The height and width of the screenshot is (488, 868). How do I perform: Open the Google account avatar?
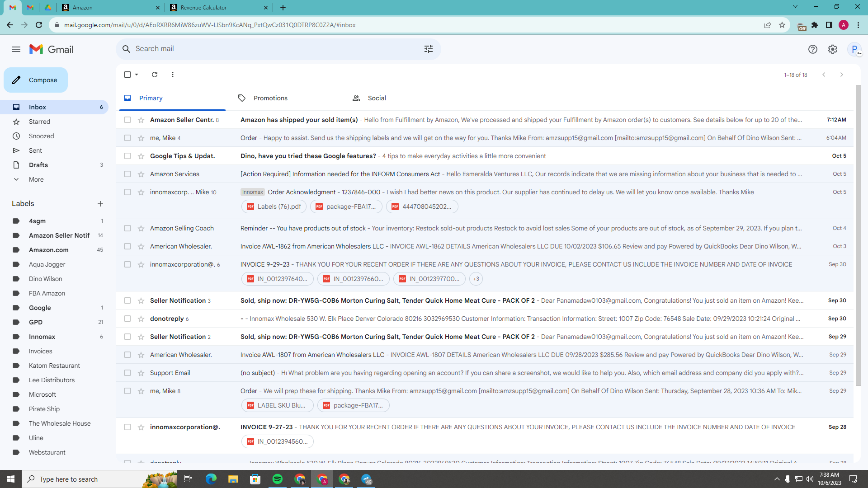tap(854, 49)
